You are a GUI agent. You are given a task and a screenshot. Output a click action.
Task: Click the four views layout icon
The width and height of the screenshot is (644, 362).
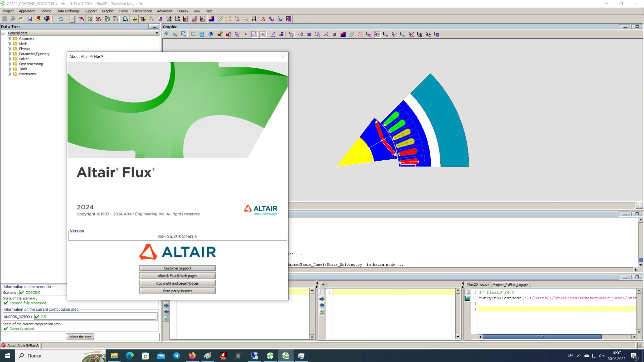click(202, 34)
